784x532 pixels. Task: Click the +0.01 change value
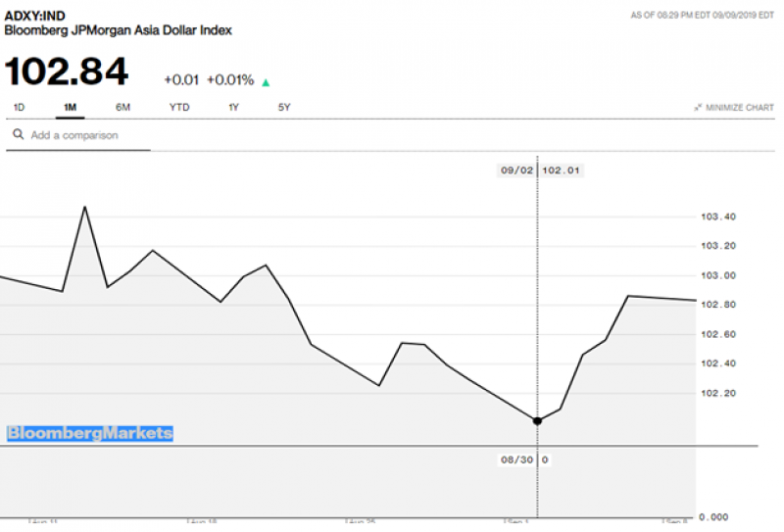click(x=181, y=80)
